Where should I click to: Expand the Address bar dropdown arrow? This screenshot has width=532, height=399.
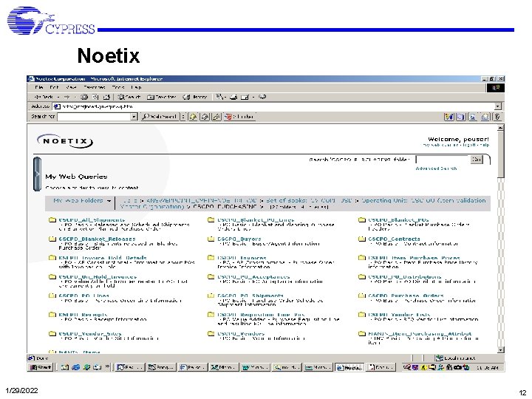click(x=497, y=106)
